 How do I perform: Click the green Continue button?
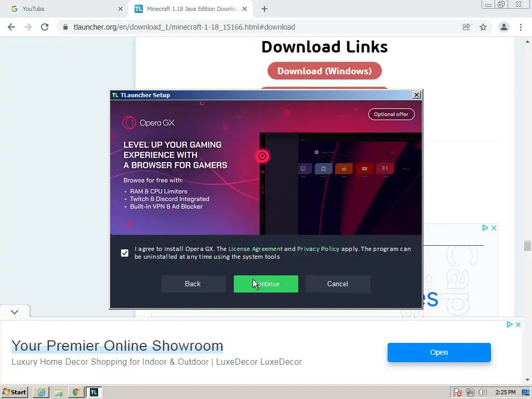265,284
